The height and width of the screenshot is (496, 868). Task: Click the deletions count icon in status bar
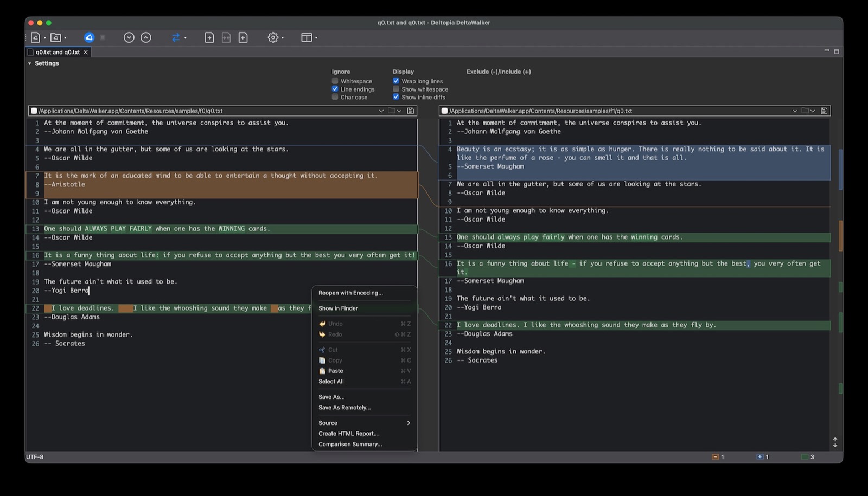tap(715, 457)
